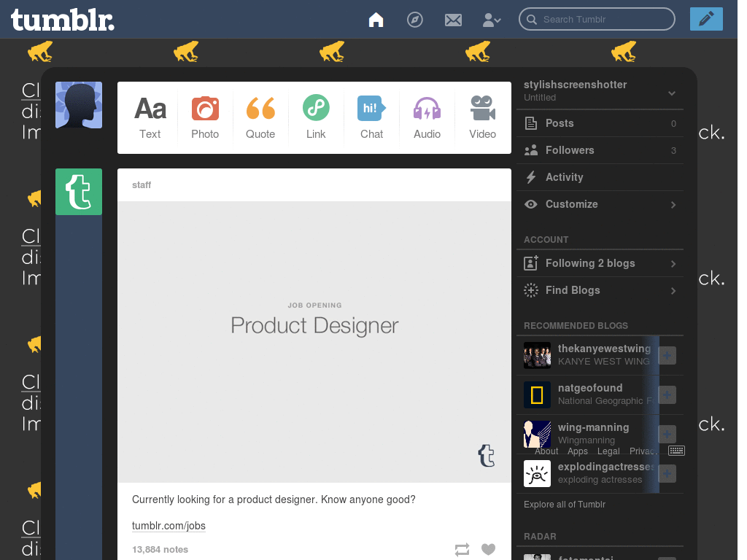
Task: Click the Following 2 blogs chevron
Action: tap(673, 264)
